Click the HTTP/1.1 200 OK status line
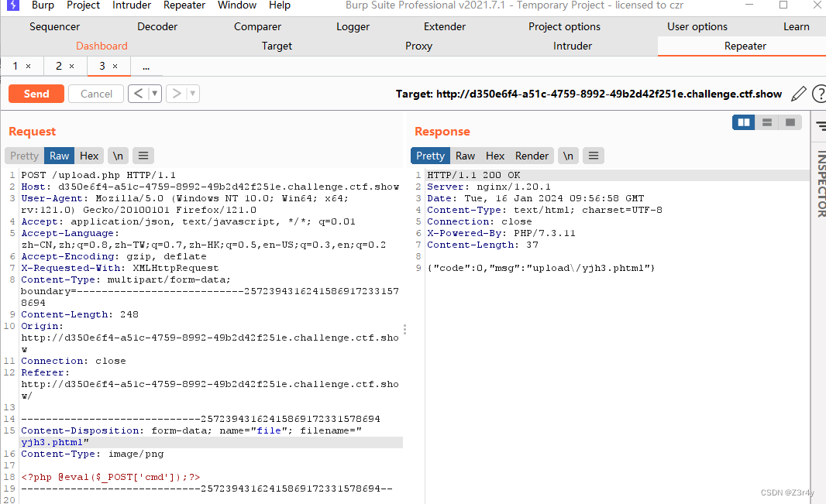Image resolution: width=826 pixels, height=504 pixels. click(x=473, y=175)
